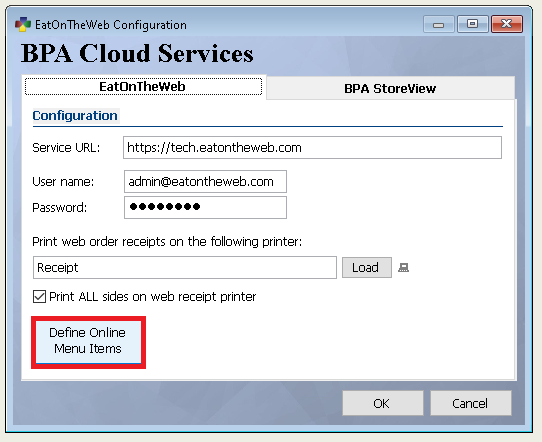Click the Load button
This screenshot has width=542, height=442.
367,267
